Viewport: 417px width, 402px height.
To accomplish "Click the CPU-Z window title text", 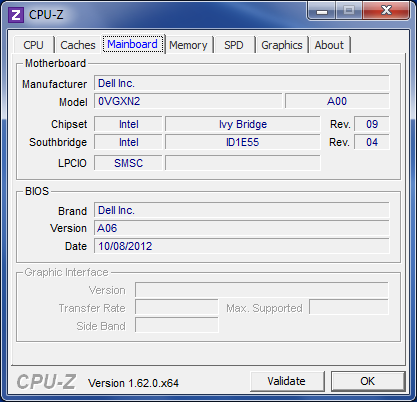I will [x=46, y=15].
